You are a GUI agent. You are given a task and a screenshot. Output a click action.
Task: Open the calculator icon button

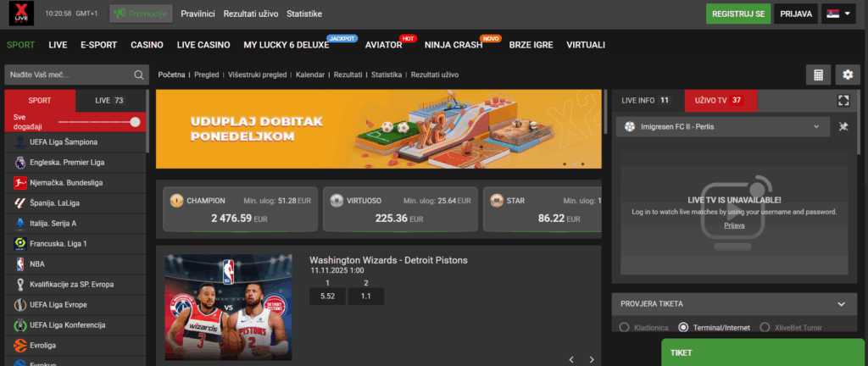[818, 75]
